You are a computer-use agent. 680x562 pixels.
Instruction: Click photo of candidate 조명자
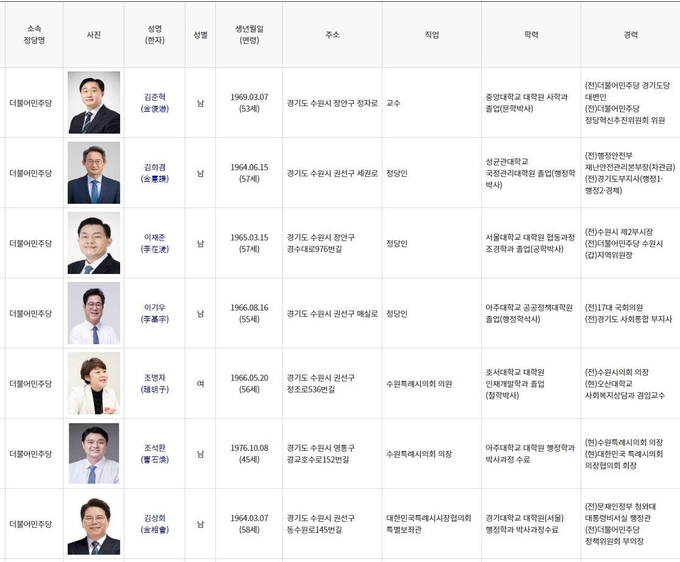[x=94, y=383]
